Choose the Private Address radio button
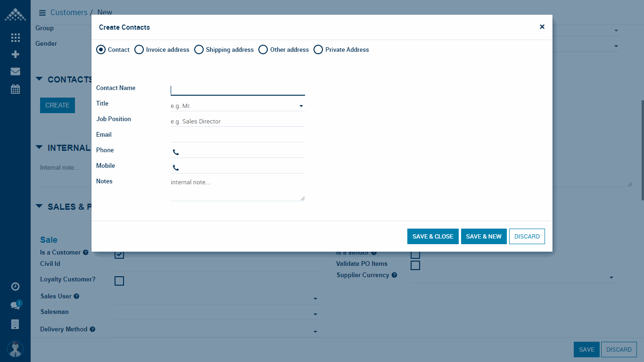This screenshot has height=362, width=644. coord(318,49)
